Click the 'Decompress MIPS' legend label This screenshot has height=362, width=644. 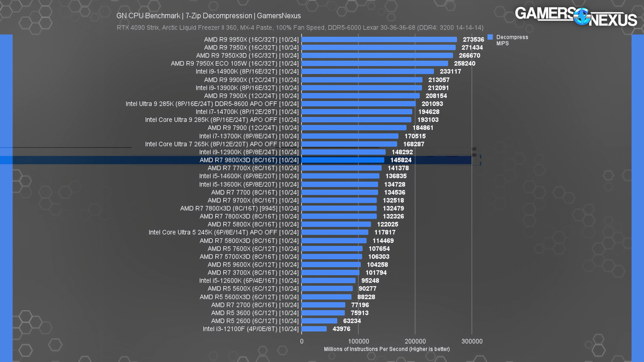coord(512,40)
